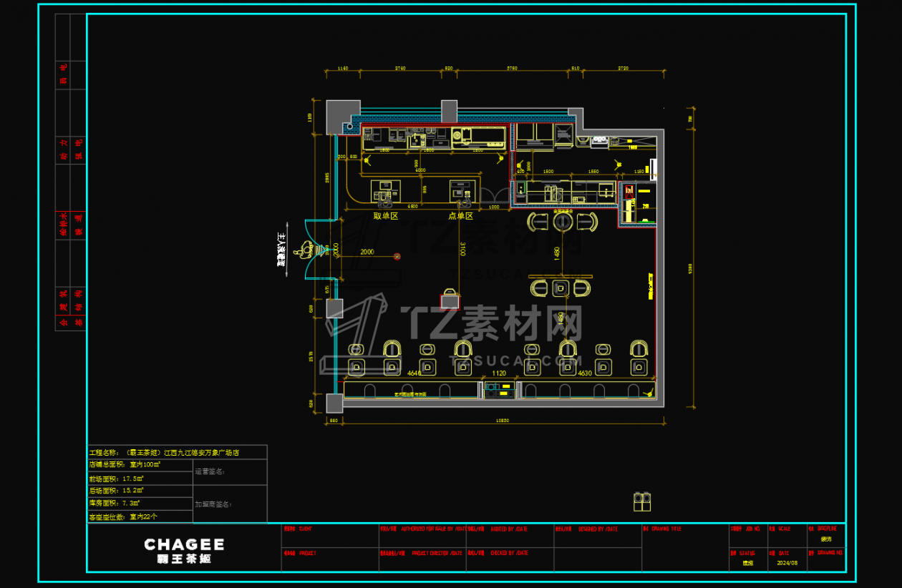Select the 3100 vertical dimension text
The image size is (902, 588).
pyautogui.click(x=462, y=249)
